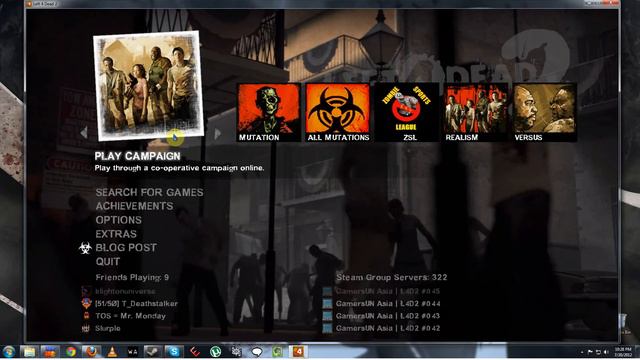Open the Achievements menu entry
Viewport: 640px width, 360px height.
pos(134,206)
